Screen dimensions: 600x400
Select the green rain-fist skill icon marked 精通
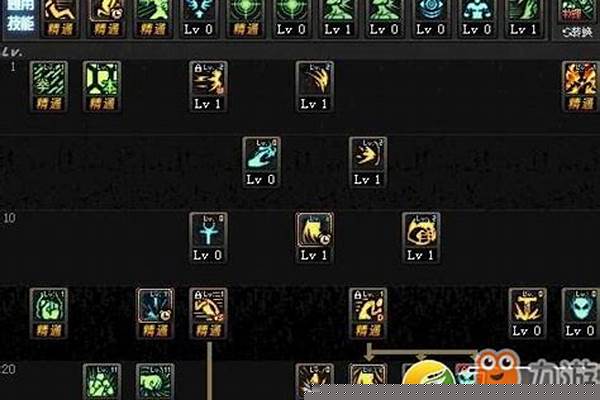(x=49, y=87)
